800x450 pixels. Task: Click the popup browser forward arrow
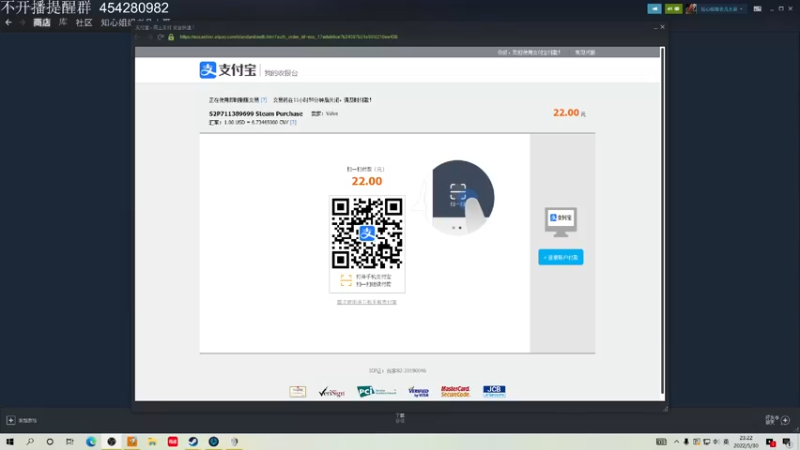tap(149, 37)
